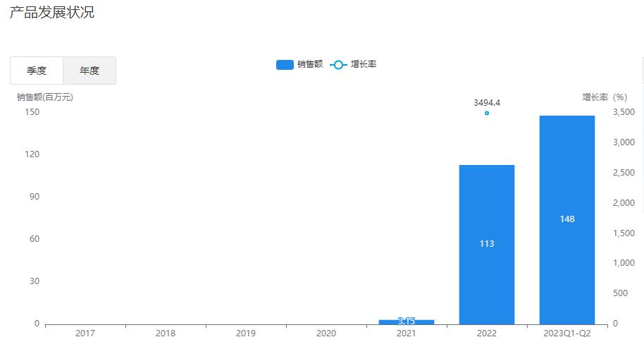The height and width of the screenshot is (349, 644).
Task: Click the 150 left axis value
Action: 32,112
